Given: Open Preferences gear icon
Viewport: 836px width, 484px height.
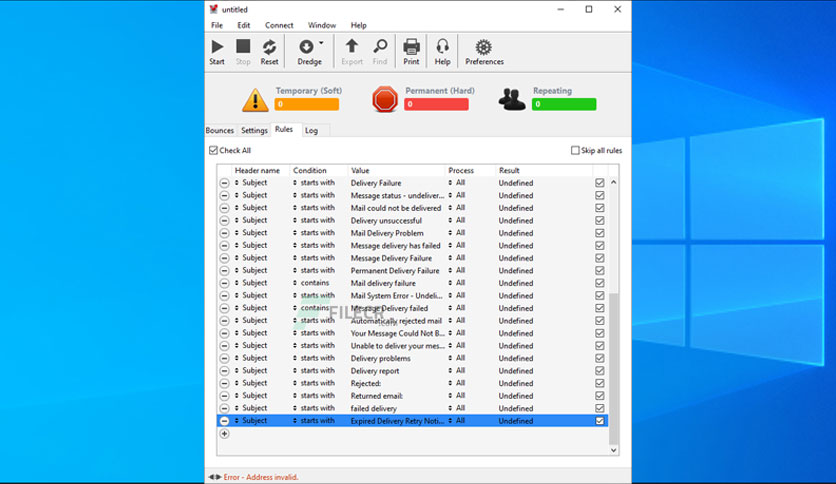Looking at the screenshot, I should (484, 47).
